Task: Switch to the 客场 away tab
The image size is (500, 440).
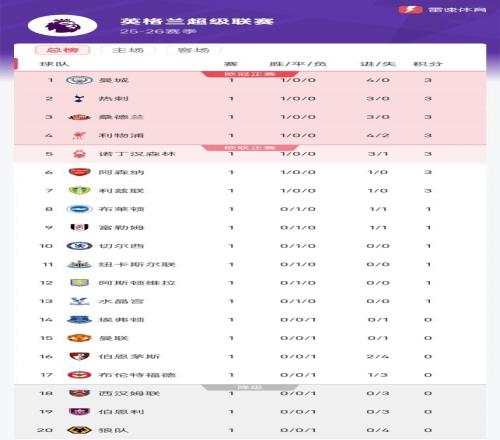Action: pos(193,50)
